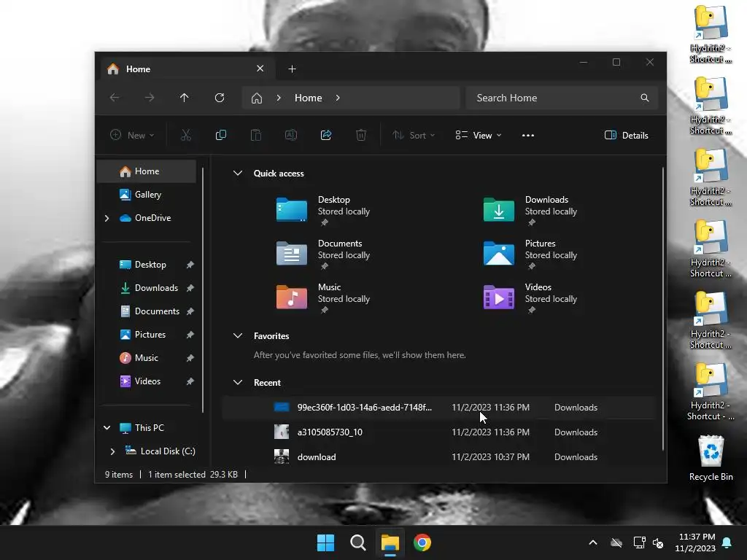Click the Paste clipboard icon
This screenshot has height=560, width=747.
click(x=256, y=135)
